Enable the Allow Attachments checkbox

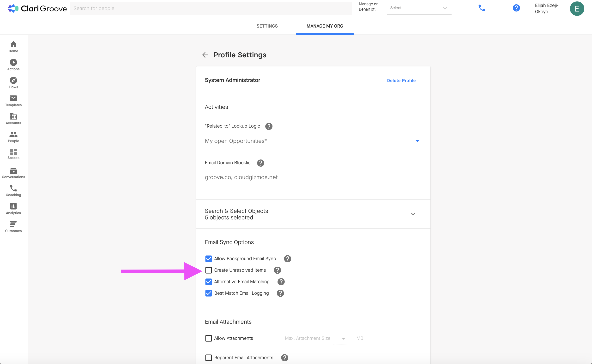point(208,339)
